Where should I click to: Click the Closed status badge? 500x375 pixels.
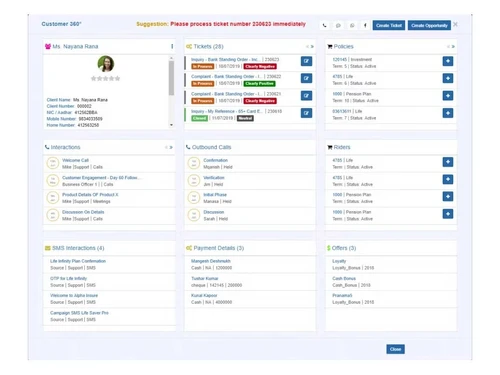[x=199, y=118]
